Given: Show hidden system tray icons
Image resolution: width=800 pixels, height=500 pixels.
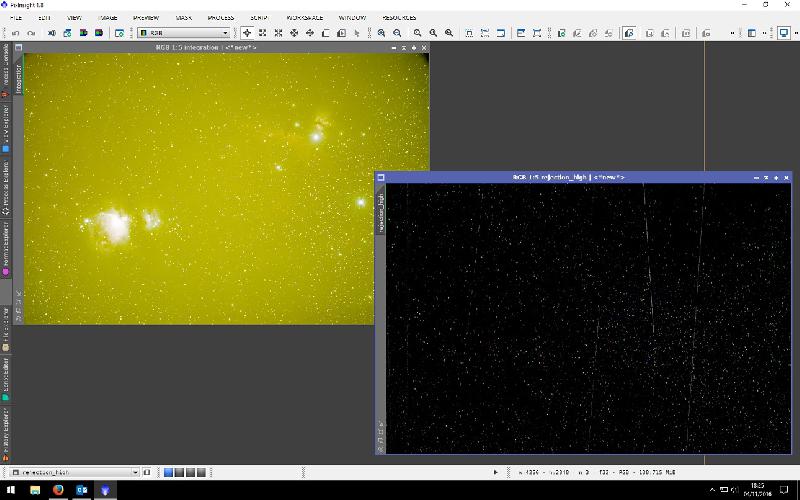Looking at the screenshot, I should tap(712, 490).
